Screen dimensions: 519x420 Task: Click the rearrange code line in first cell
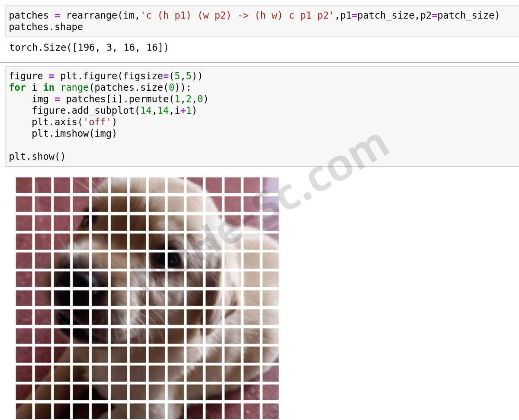[254, 16]
